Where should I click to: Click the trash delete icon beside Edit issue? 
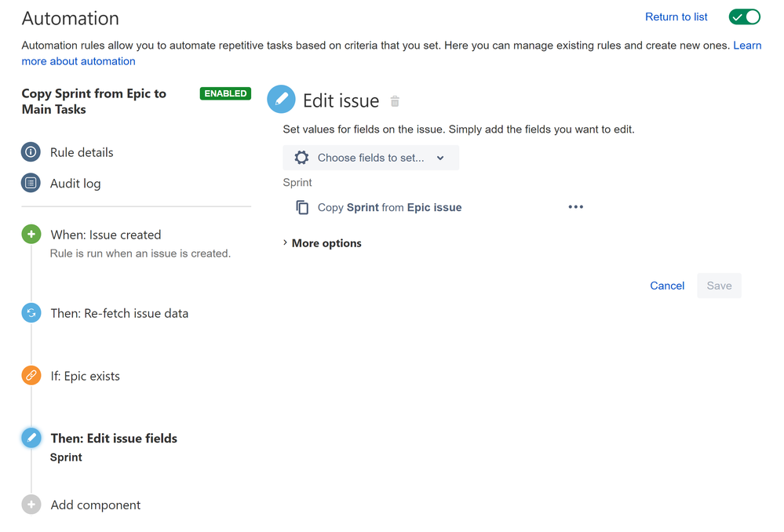click(x=395, y=101)
